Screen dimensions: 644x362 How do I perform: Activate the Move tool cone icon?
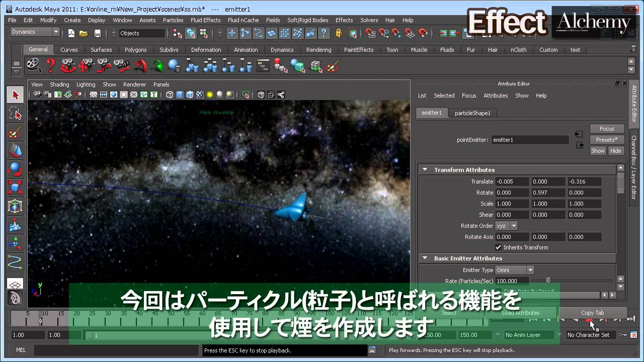click(15, 151)
